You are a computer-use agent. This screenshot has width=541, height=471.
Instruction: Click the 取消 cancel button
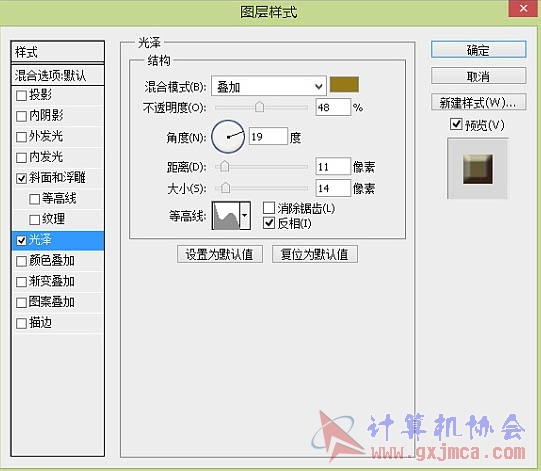[479, 76]
